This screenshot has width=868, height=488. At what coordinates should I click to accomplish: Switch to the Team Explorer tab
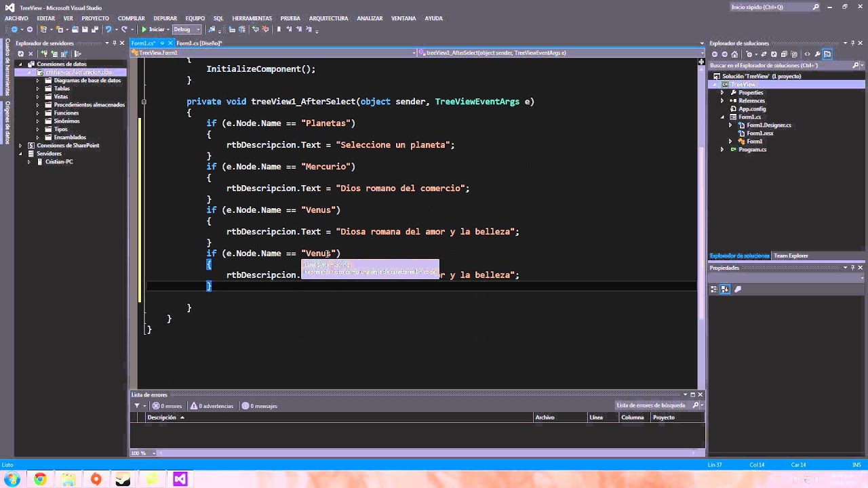[791, 256]
